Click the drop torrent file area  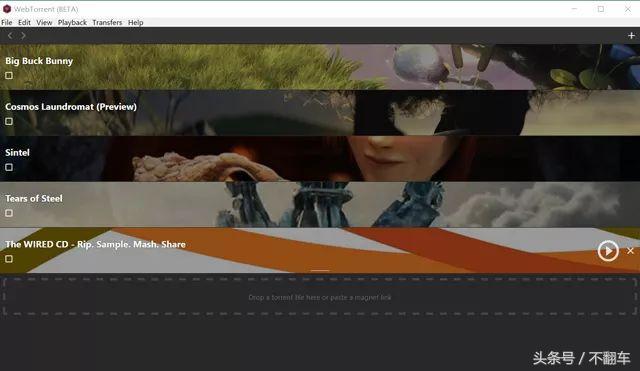coord(320,297)
